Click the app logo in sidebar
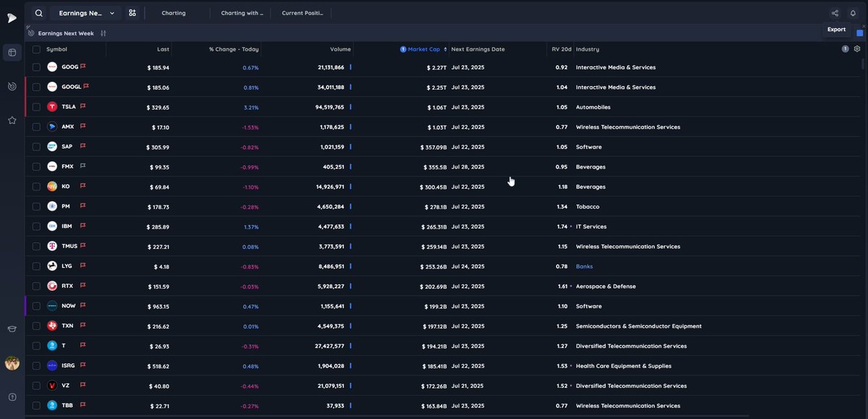The height and width of the screenshot is (419, 868). 12,18
